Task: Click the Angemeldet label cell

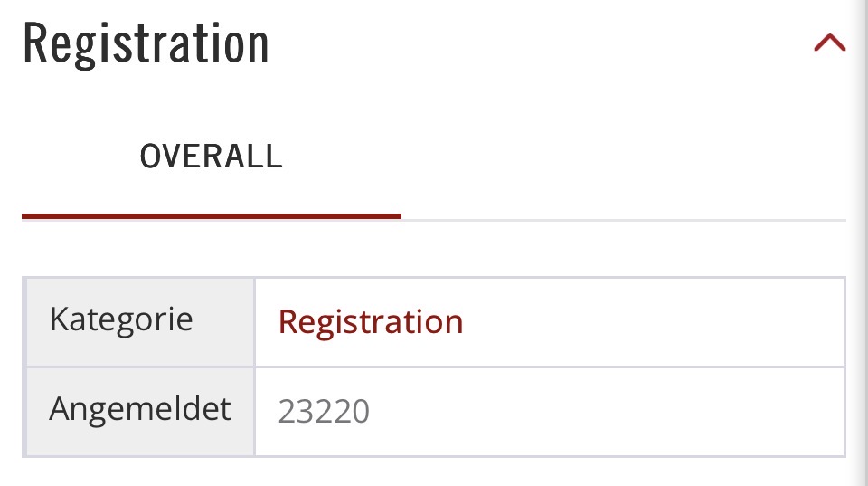Action: point(140,410)
